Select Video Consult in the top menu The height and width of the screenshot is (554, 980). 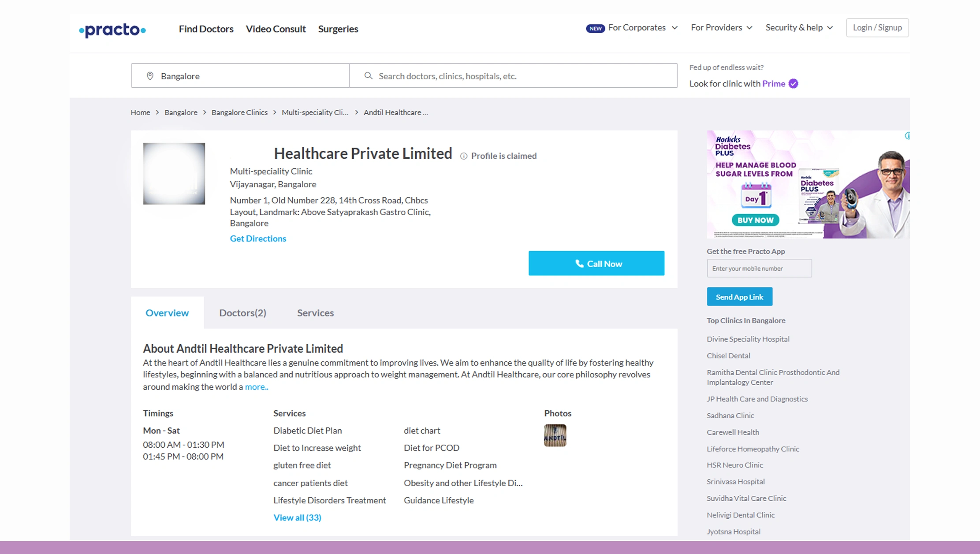tap(276, 29)
